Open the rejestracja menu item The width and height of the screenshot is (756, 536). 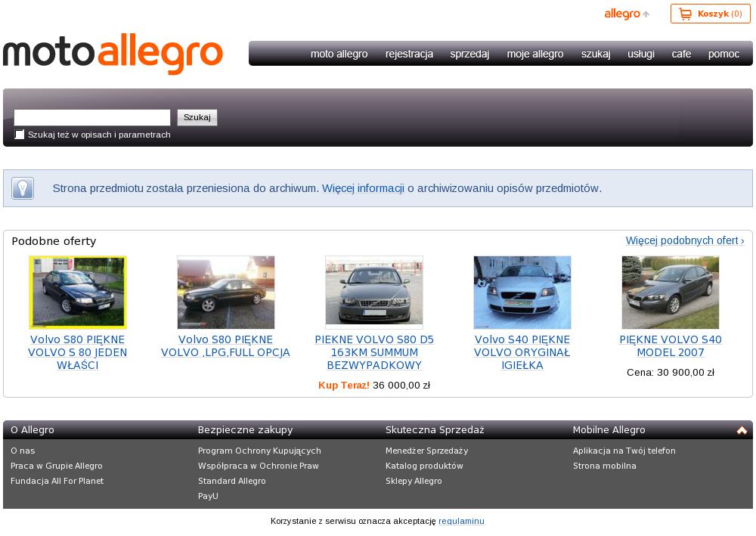(x=409, y=54)
